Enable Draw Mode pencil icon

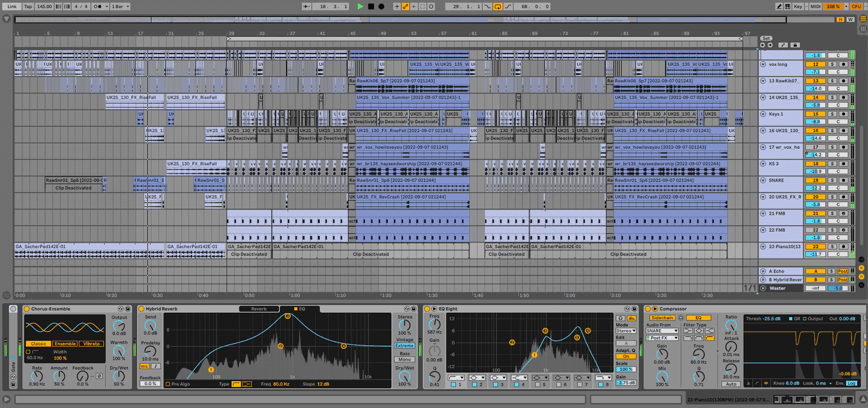tap(779, 6)
